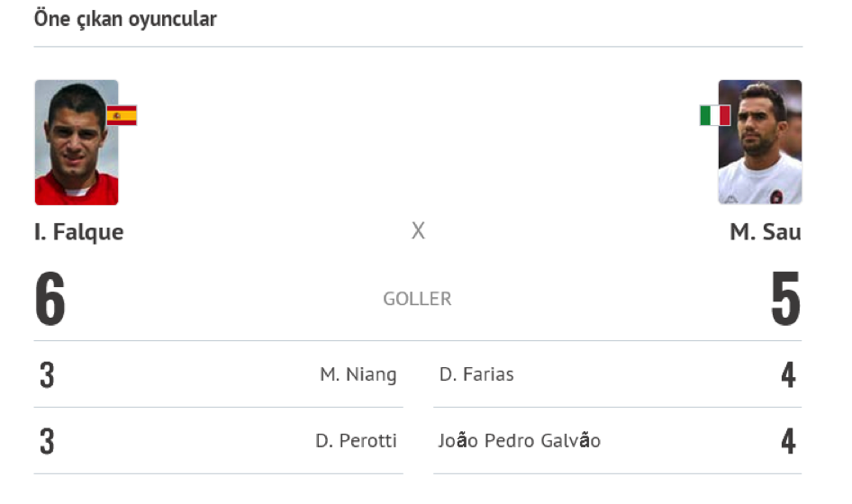Select the I. Falque name
This screenshot has height=504, width=852.
pyautogui.click(x=78, y=232)
